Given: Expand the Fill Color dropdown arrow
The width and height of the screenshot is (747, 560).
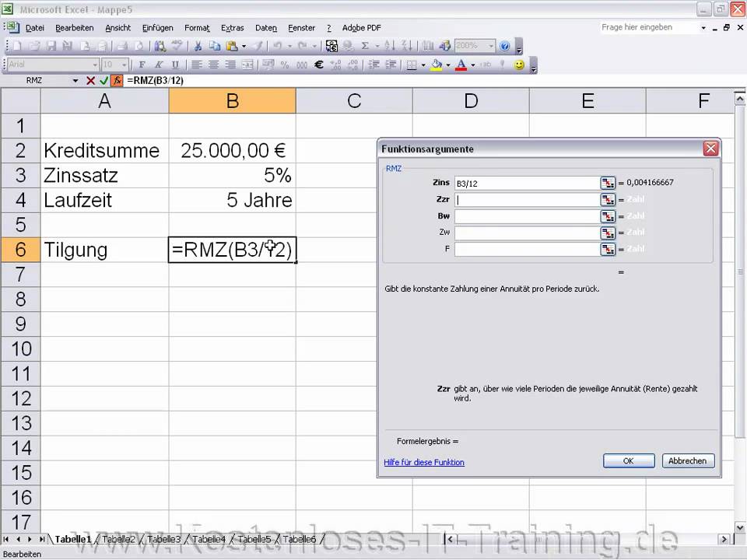Looking at the screenshot, I should pos(448,65).
